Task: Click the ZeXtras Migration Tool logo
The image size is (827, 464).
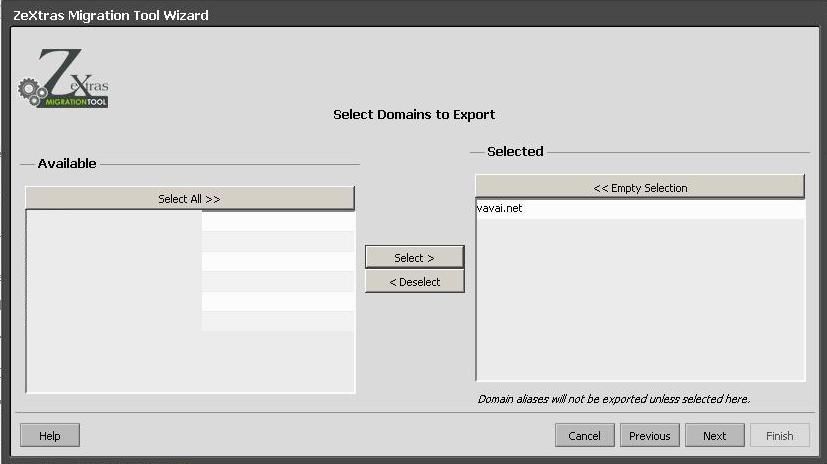Action: pyautogui.click(x=64, y=80)
